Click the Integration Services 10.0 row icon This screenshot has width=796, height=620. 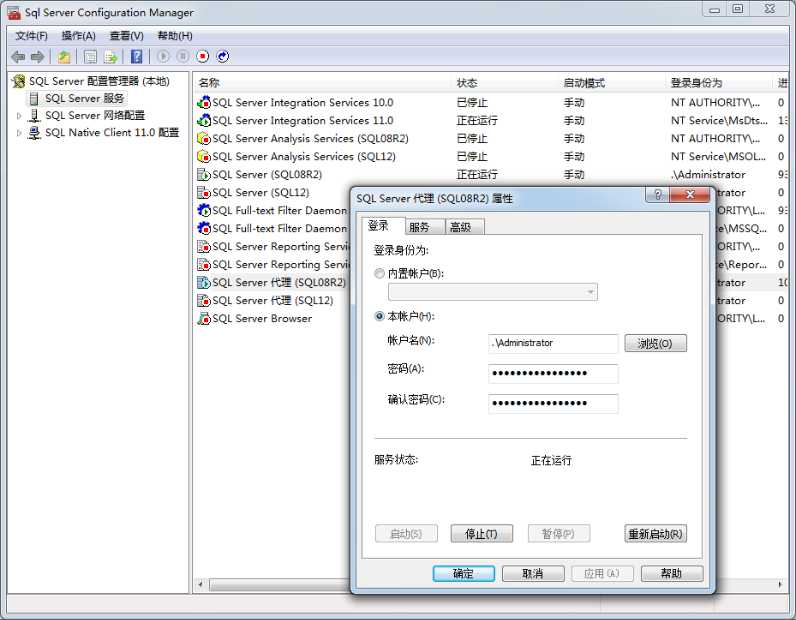tap(204, 103)
